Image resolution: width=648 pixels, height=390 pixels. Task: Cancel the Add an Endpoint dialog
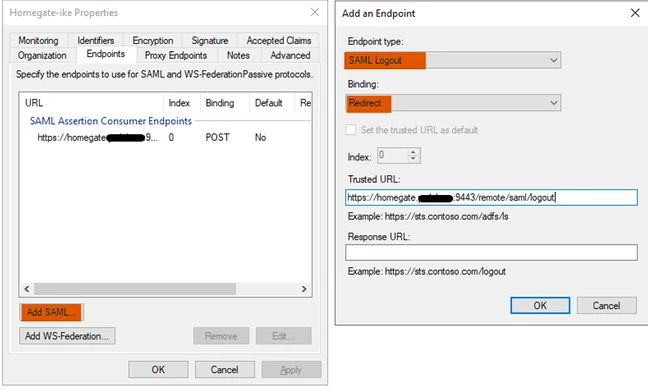pos(607,305)
